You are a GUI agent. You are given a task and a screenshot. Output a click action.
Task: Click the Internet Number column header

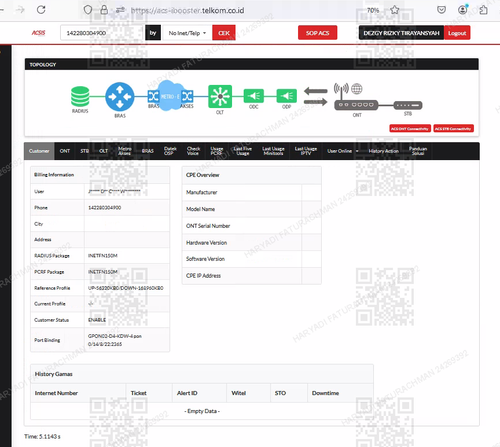pos(56,393)
